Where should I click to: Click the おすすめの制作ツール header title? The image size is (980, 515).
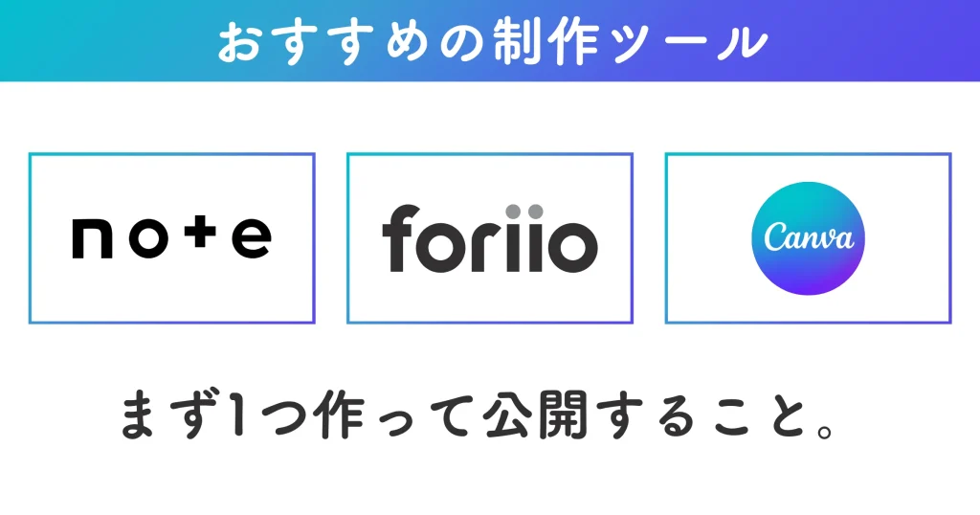coord(491,42)
